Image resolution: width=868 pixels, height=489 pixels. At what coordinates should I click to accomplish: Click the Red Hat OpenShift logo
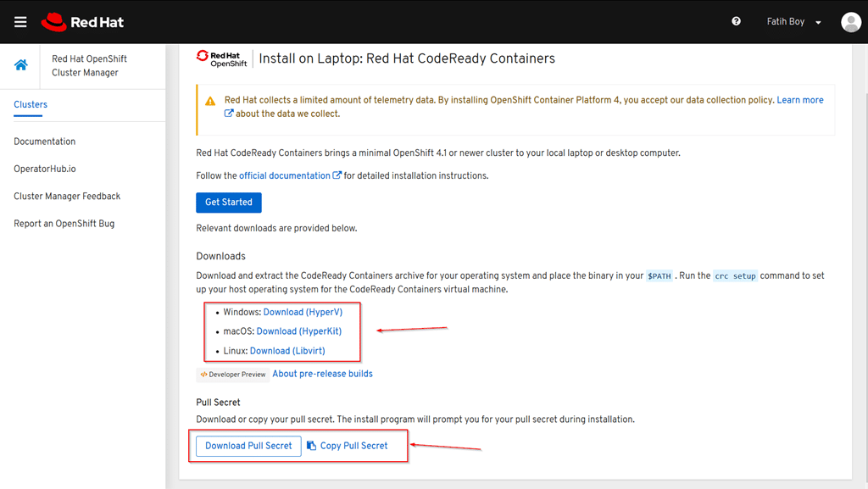[x=222, y=58]
